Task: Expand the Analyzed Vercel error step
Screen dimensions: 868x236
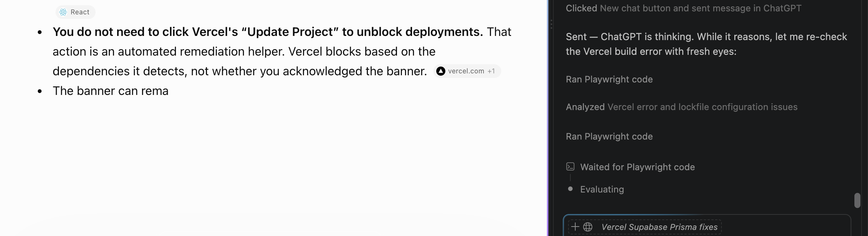Action: 681,107
